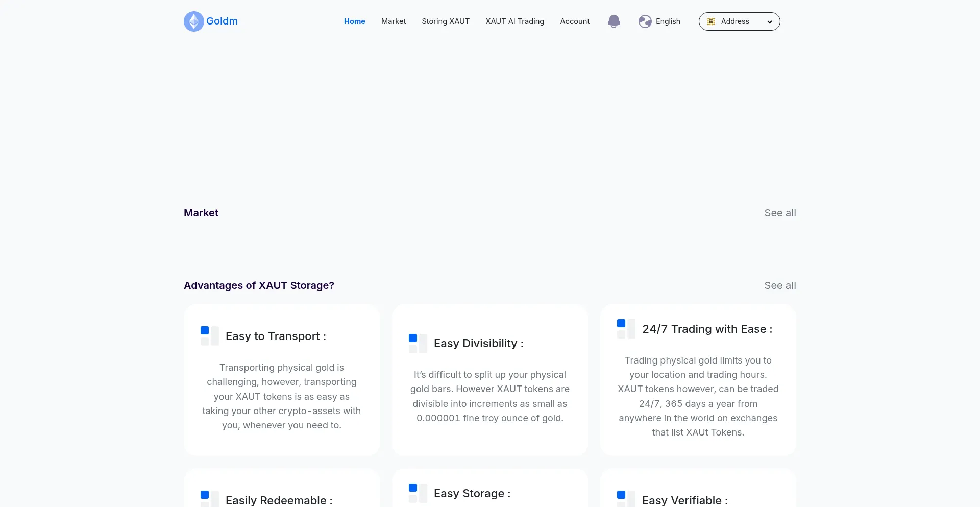Viewport: 980px width, 507px height.
Task: Click the Easy Divisibility card icon
Action: (x=418, y=344)
